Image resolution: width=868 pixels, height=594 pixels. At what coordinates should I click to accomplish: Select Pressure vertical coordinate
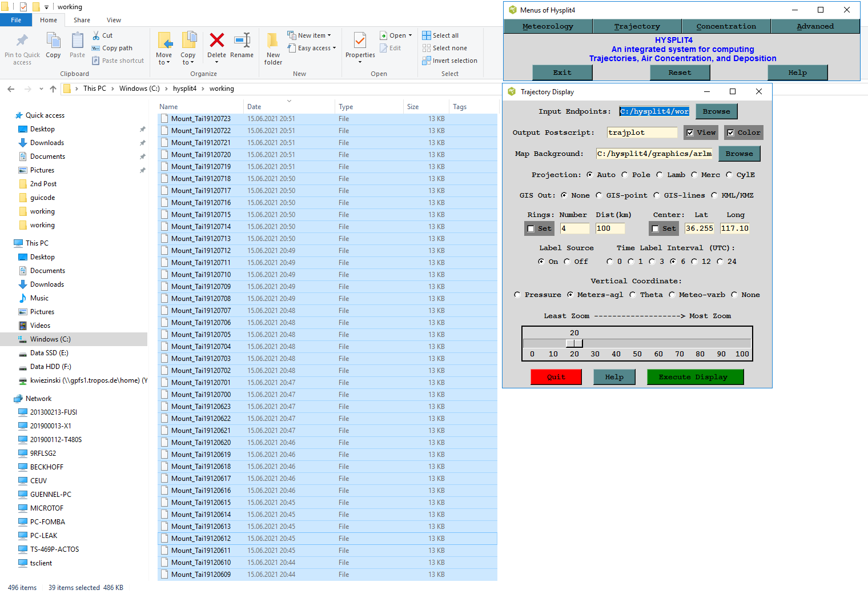coord(517,295)
